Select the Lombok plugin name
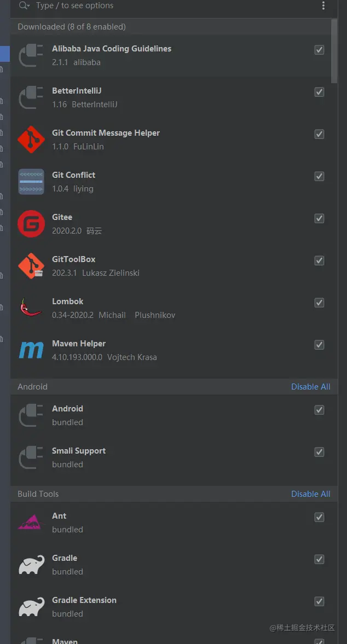The height and width of the screenshot is (644, 347). (x=68, y=301)
